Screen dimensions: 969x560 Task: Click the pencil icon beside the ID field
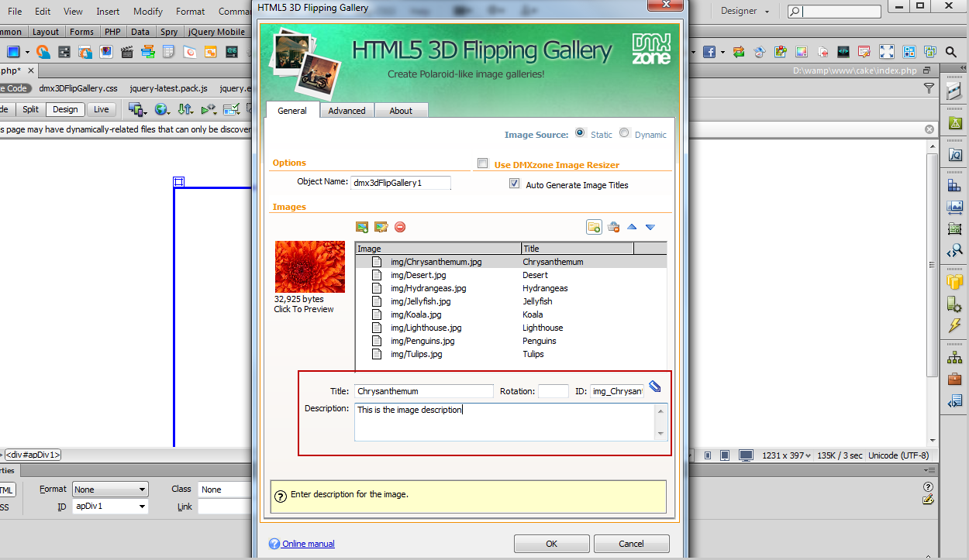click(x=655, y=387)
